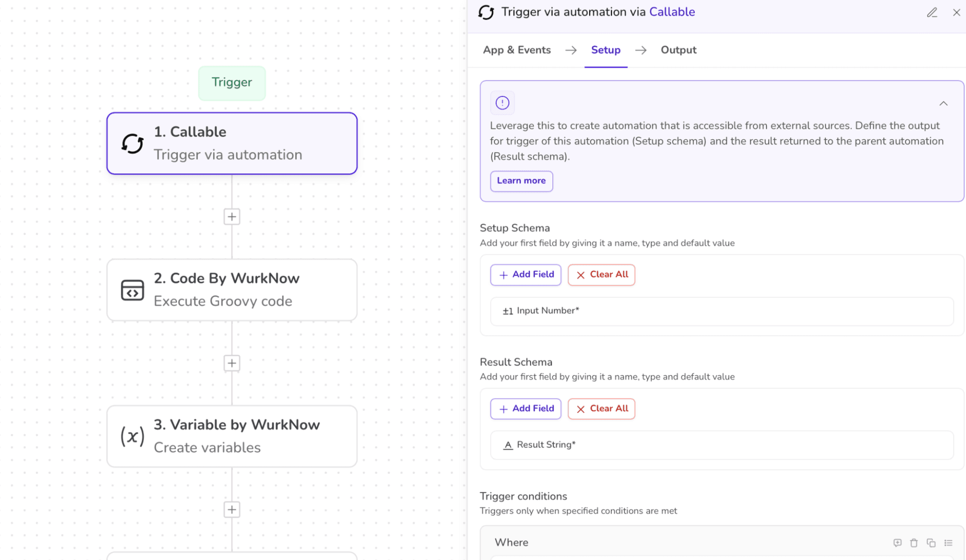
Task: Add step between Callable and Code step
Action: tap(231, 217)
